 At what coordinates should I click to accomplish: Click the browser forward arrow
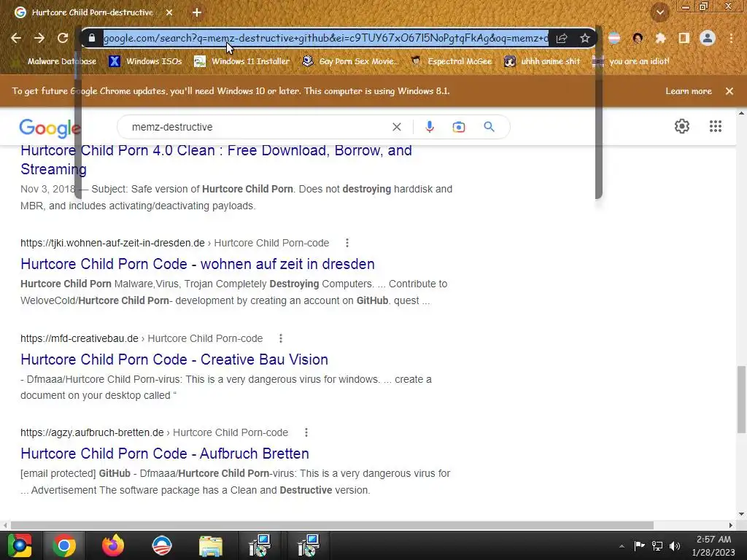[39, 38]
